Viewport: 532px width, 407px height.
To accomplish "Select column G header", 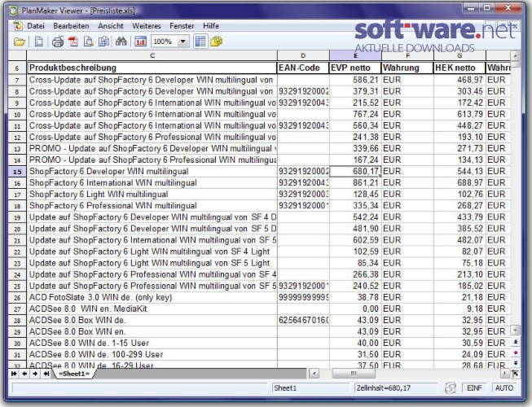I will [x=459, y=55].
